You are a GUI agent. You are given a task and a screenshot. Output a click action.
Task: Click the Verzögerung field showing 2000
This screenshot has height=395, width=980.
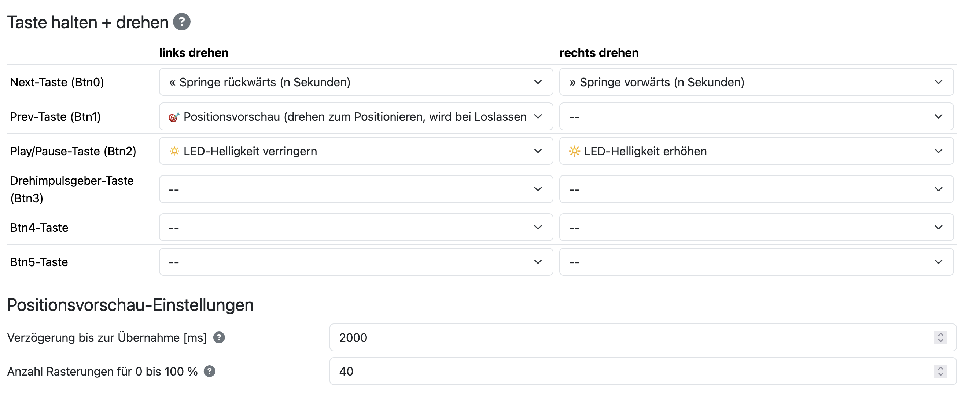(x=643, y=337)
